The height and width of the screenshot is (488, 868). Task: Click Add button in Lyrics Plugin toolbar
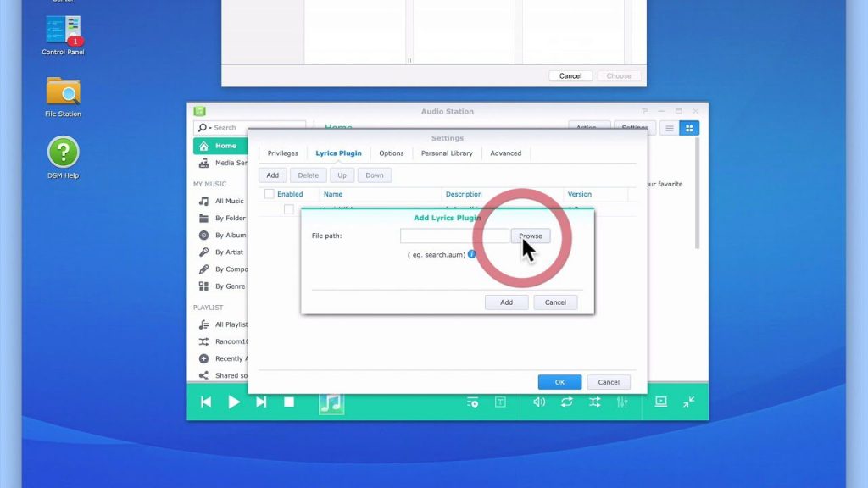coord(272,175)
